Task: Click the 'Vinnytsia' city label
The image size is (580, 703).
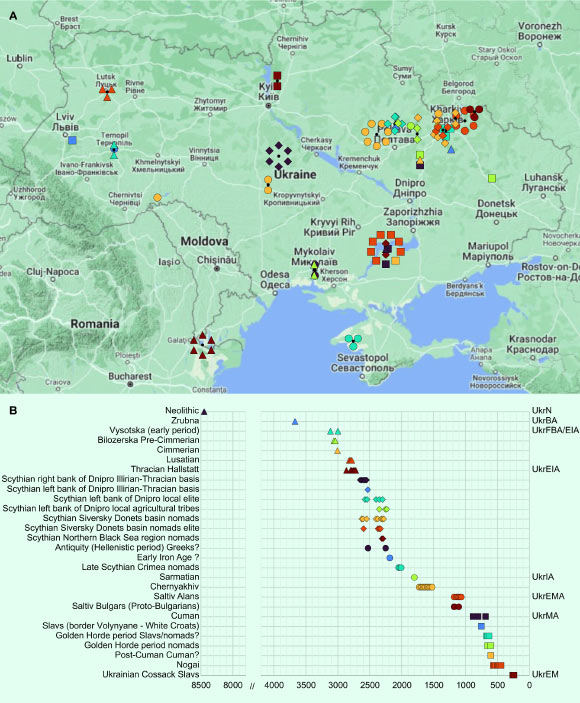Action: pos(204,150)
